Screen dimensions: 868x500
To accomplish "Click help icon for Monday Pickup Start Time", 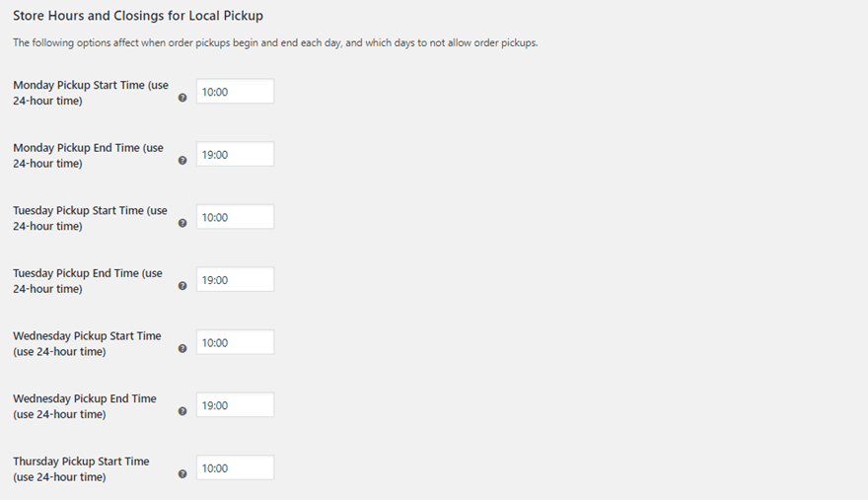I will 182,98.
